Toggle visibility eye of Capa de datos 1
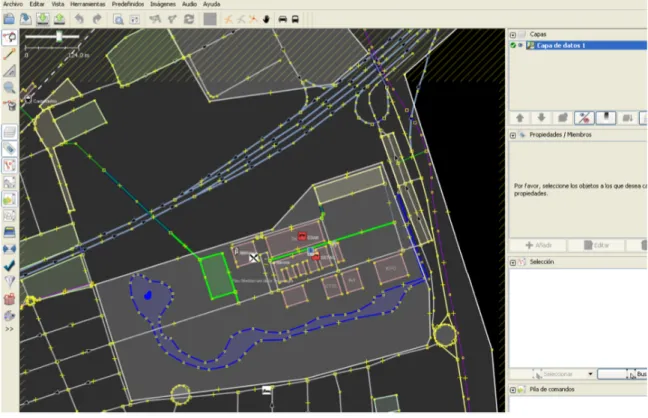This screenshot has height=418, width=648. 520,45
